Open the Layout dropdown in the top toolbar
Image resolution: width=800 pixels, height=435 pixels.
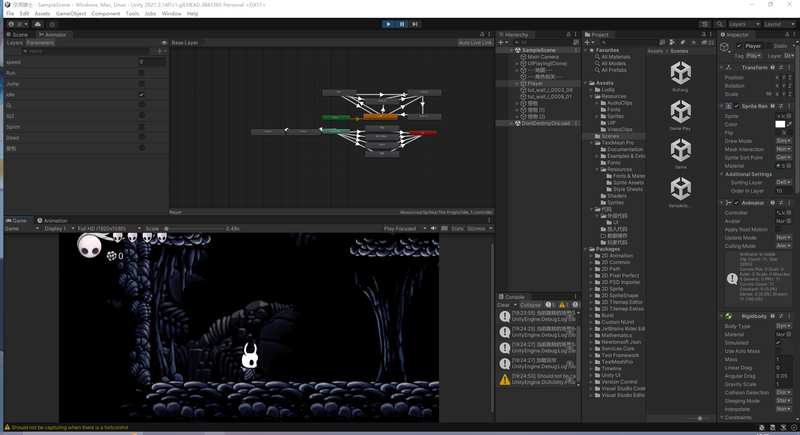[x=779, y=24]
